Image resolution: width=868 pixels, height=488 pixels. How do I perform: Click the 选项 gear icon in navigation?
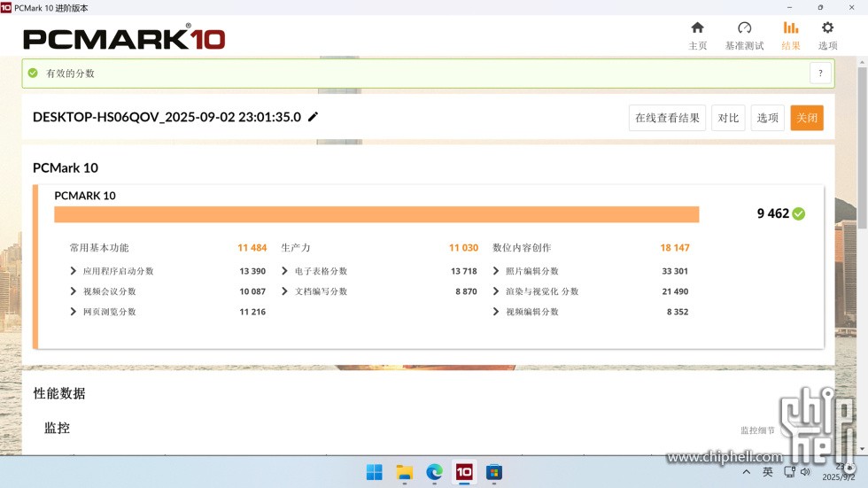[827, 28]
